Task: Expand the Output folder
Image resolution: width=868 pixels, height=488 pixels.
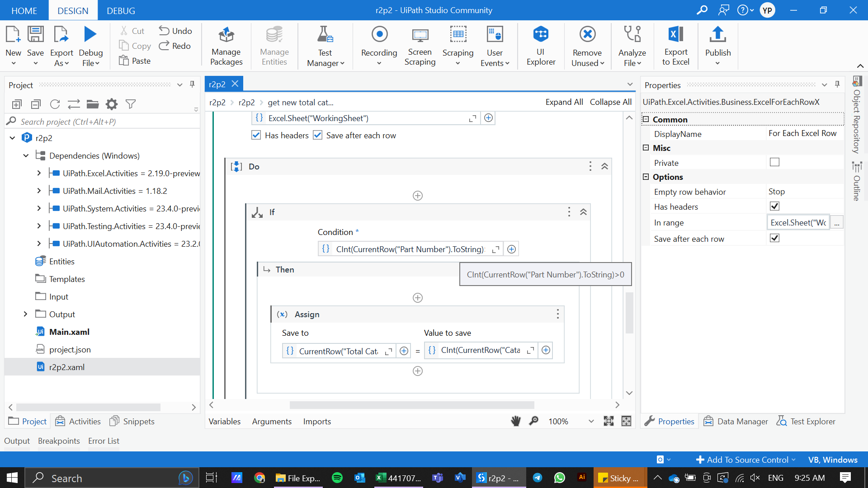Action: pyautogui.click(x=25, y=314)
